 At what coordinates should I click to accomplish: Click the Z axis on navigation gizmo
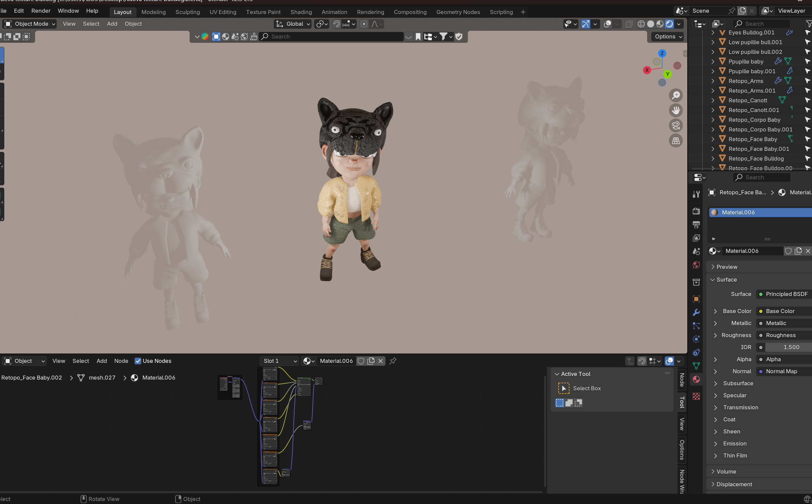pyautogui.click(x=662, y=54)
